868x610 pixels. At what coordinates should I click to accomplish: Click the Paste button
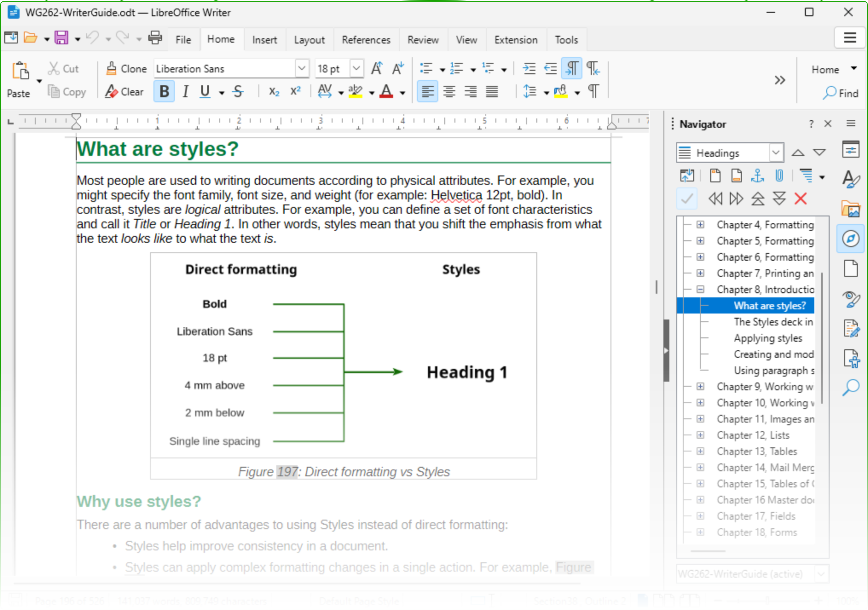[x=18, y=81]
